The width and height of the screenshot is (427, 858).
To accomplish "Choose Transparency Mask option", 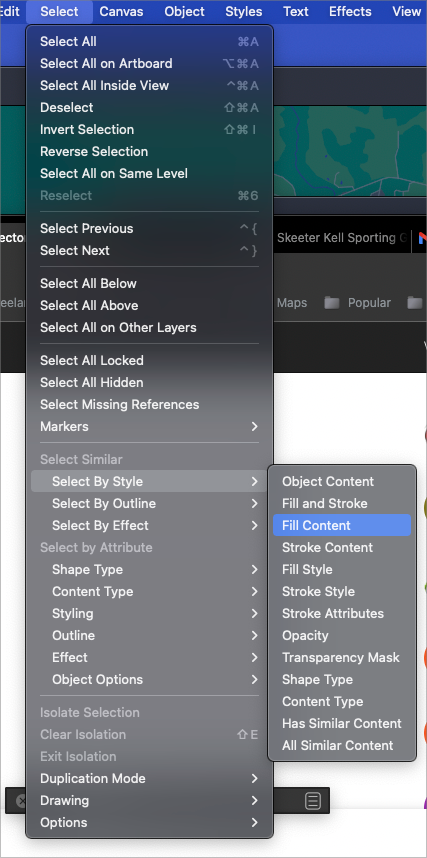I will tap(342, 657).
